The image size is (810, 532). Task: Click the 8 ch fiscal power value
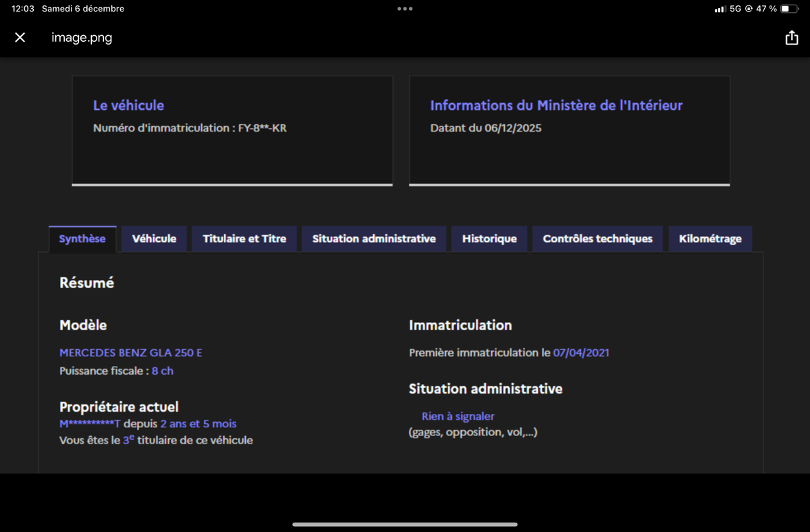pyautogui.click(x=163, y=371)
